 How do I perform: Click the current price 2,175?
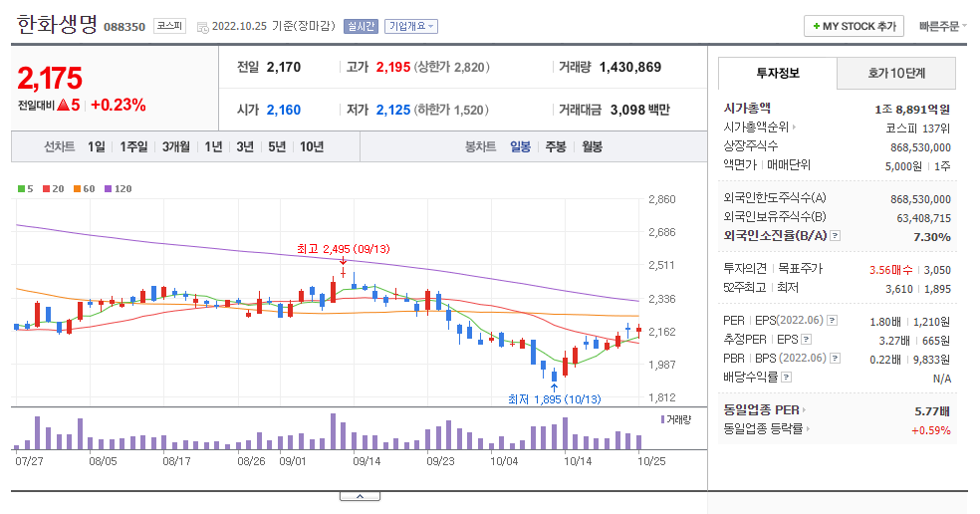pyautogui.click(x=50, y=79)
